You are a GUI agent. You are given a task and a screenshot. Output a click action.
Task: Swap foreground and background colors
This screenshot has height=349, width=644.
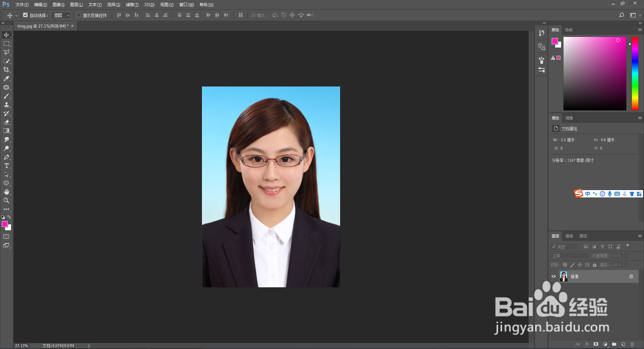pyautogui.click(x=9, y=217)
